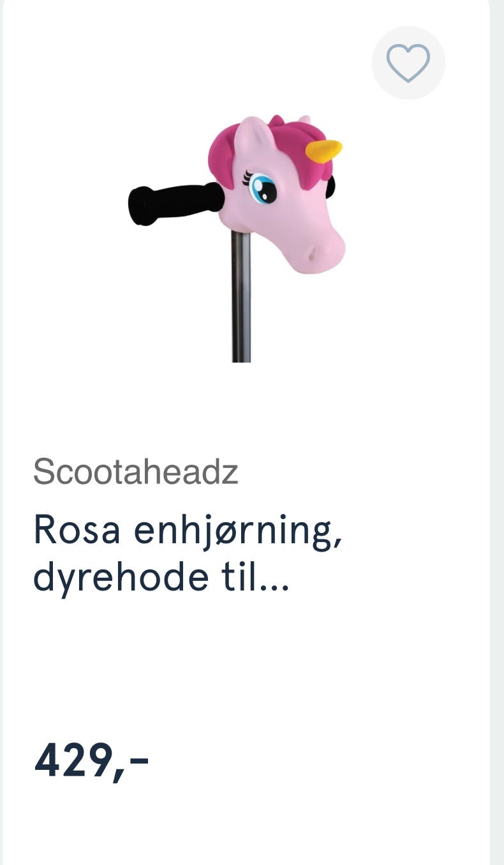This screenshot has width=504, height=865.
Task: Click the word 'enhjørning,' in the title
Action: 238,532
